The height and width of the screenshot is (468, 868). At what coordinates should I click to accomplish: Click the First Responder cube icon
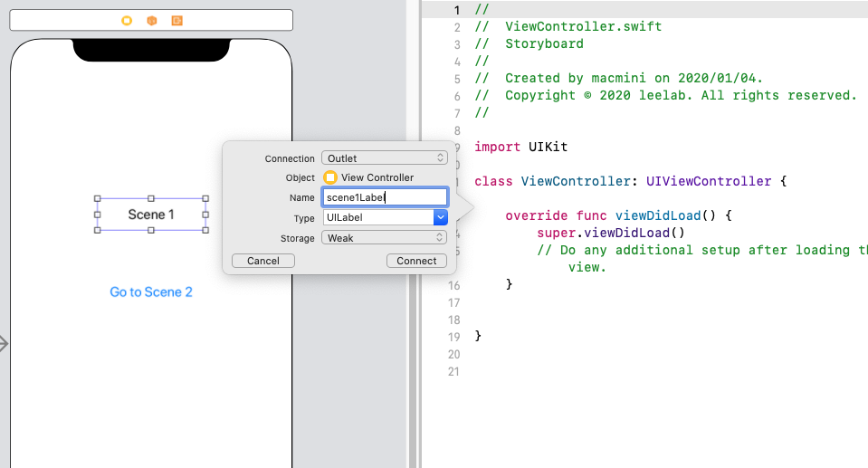[x=152, y=20]
